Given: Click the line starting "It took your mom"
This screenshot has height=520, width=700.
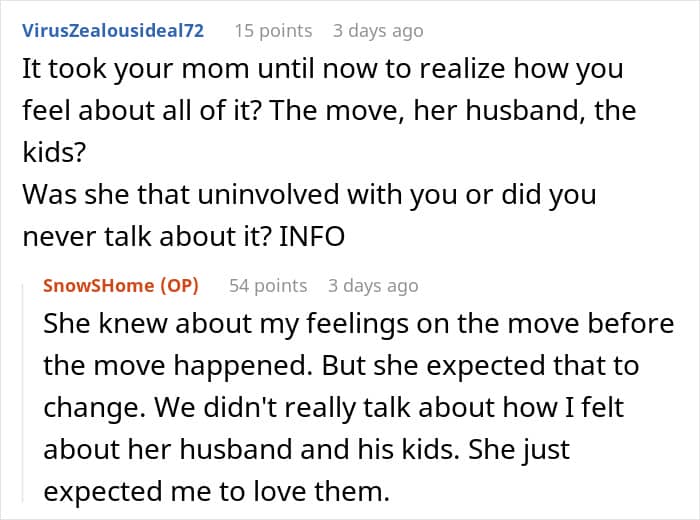Looking at the screenshot, I should tap(323, 69).
